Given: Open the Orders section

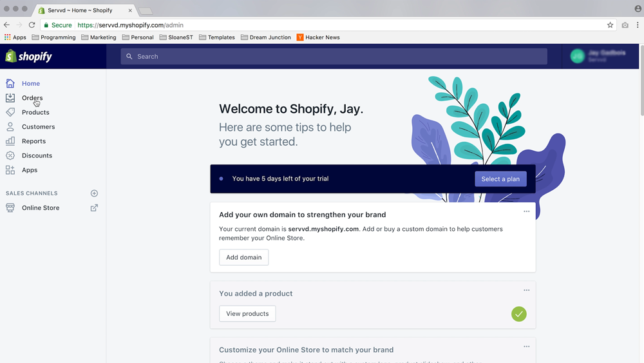Looking at the screenshot, I should 32,98.
